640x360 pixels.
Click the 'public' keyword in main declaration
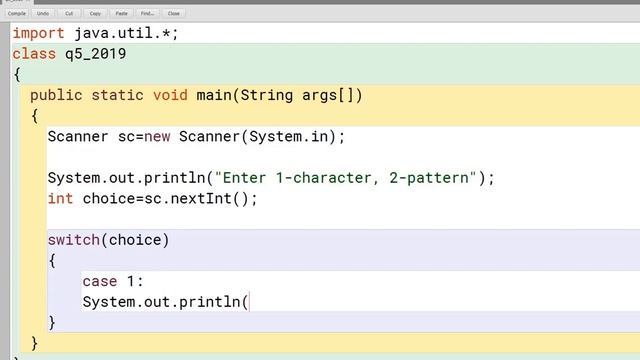click(56, 96)
